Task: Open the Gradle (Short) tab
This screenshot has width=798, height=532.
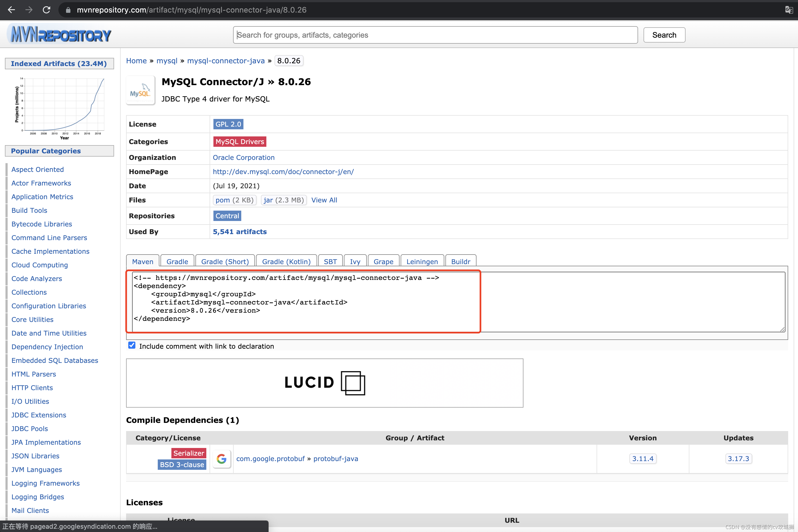Action: click(x=225, y=261)
